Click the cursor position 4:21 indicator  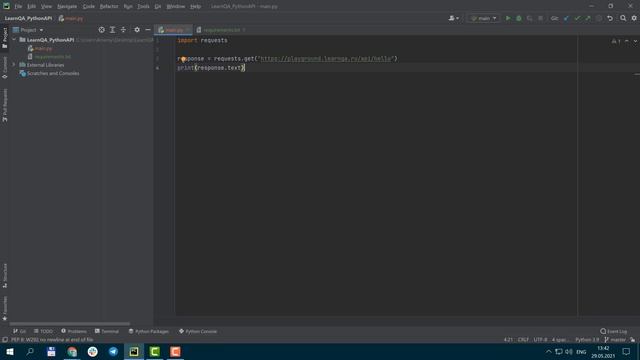point(508,340)
